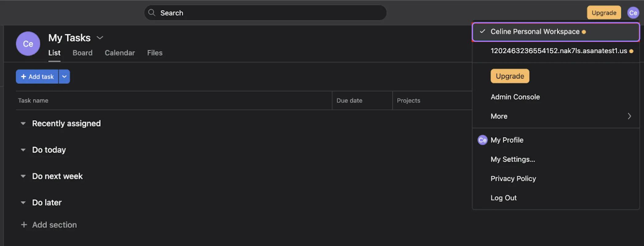Click orange dot next to asanatest1.us workspace
This screenshot has width=644, height=246.
click(631, 51)
